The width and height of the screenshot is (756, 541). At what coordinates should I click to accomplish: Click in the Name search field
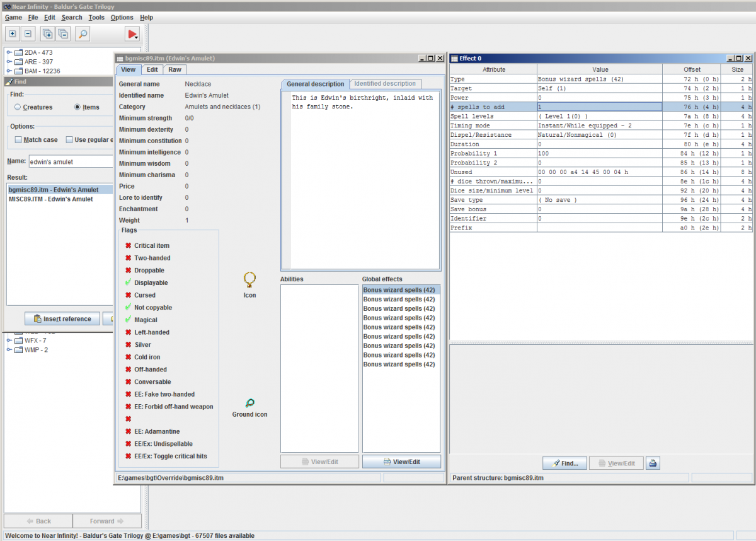point(71,162)
